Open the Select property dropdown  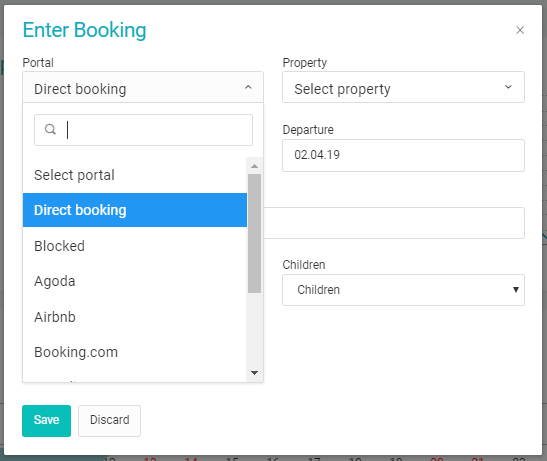click(403, 87)
